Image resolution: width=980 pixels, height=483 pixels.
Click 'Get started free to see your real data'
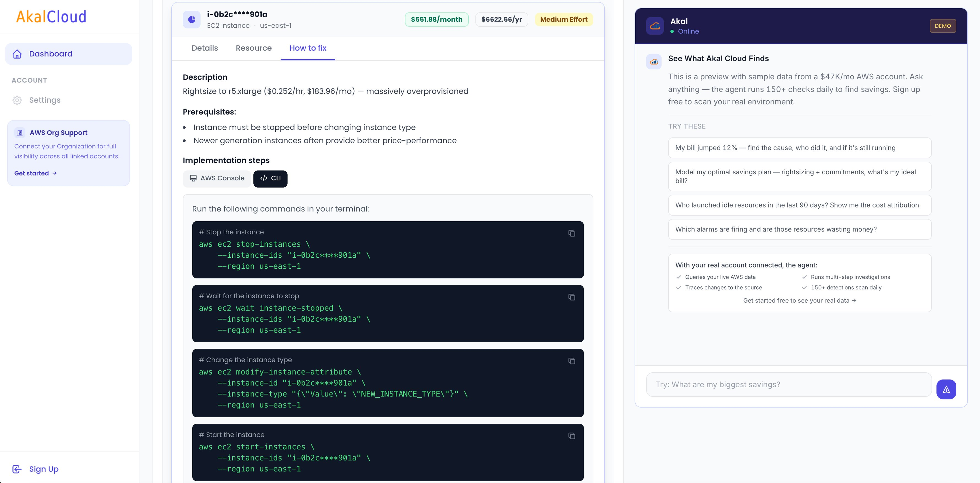tap(800, 301)
